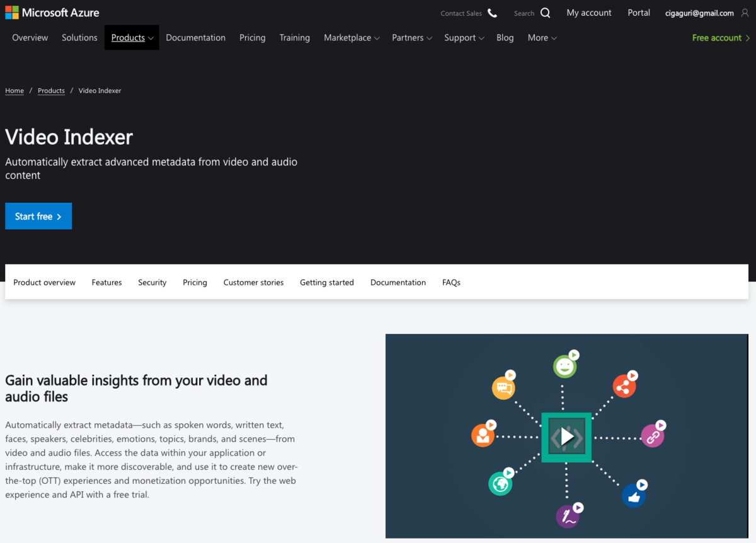Click the Microsoft Azure logo
Image resolution: width=756 pixels, height=543 pixels.
(x=52, y=13)
